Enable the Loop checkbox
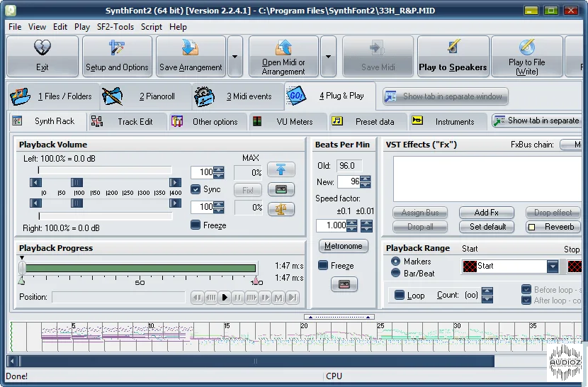The image size is (588, 387). click(400, 296)
